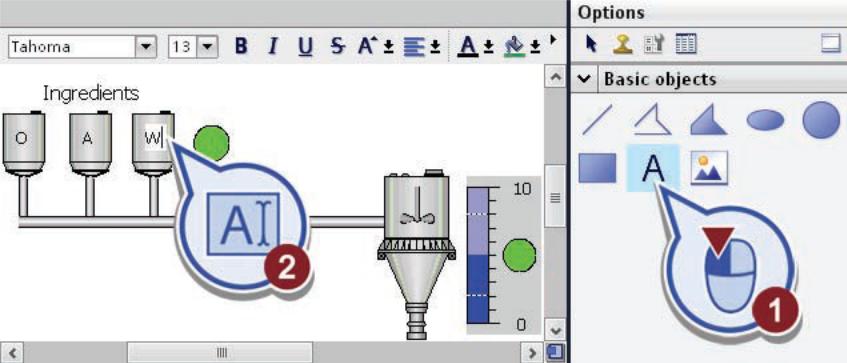This screenshot has width=847, height=363.
Task: Select the mixer vessel graphic
Action: click(416, 254)
